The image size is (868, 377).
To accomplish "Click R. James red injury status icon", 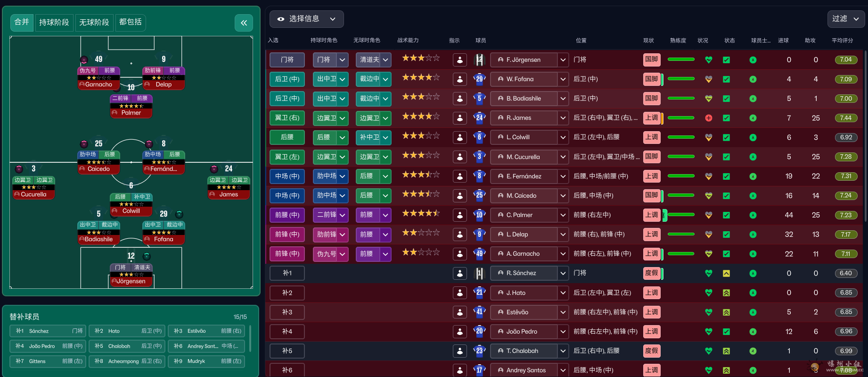I will click(708, 118).
